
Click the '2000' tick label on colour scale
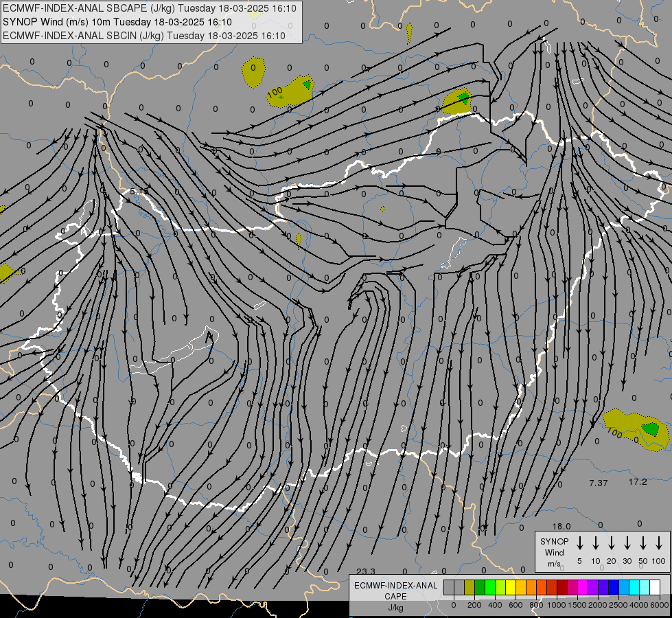[598, 605]
